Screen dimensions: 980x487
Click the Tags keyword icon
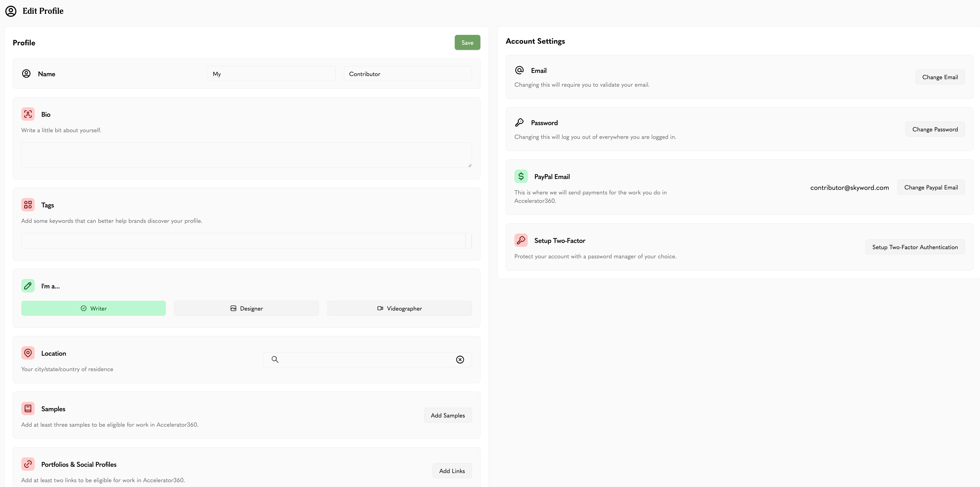point(28,204)
